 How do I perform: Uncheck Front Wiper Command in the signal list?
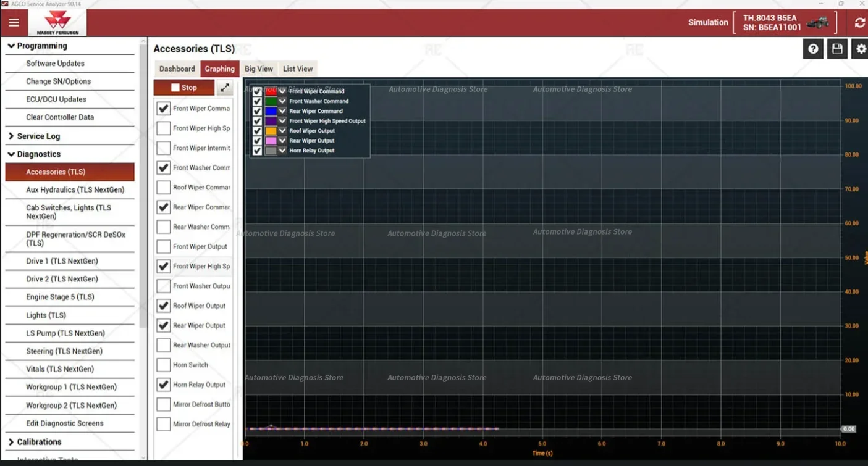163,109
